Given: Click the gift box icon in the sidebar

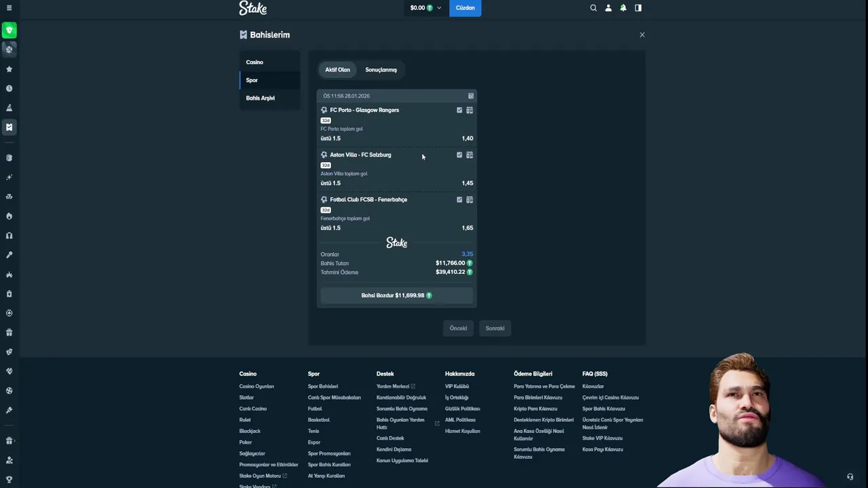Looking at the screenshot, I should click(x=9, y=332).
